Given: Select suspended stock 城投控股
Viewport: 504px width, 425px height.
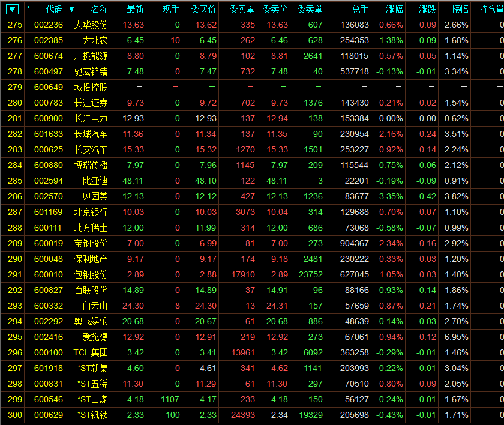Looking at the screenshot, I should [91, 87].
